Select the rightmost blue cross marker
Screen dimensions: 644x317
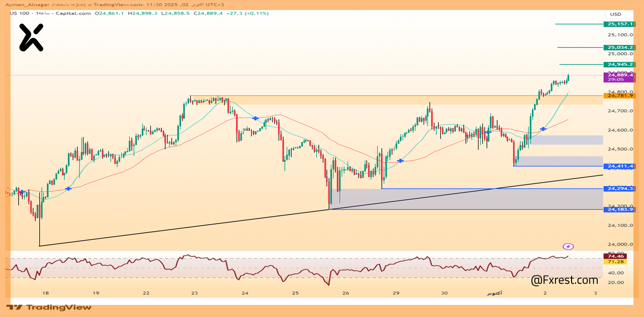pos(543,129)
